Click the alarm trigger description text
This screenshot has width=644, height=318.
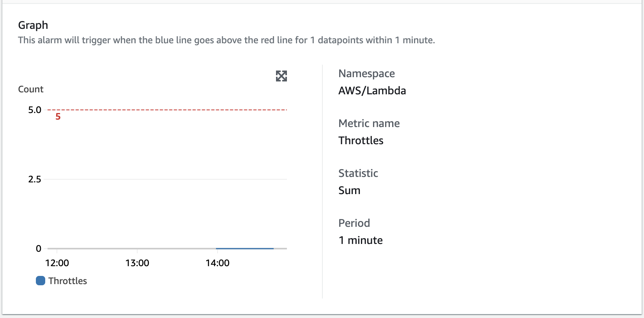226,40
